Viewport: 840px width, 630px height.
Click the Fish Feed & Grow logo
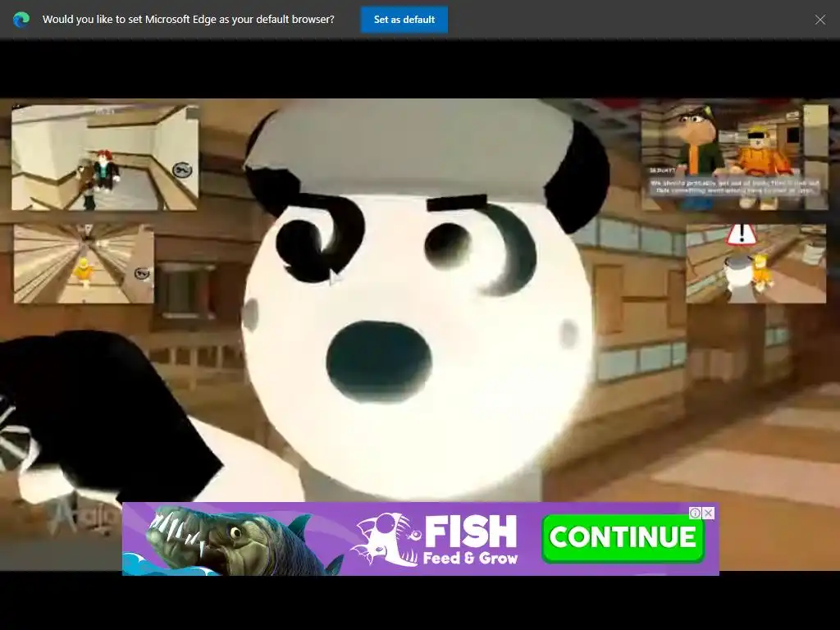coord(435,539)
